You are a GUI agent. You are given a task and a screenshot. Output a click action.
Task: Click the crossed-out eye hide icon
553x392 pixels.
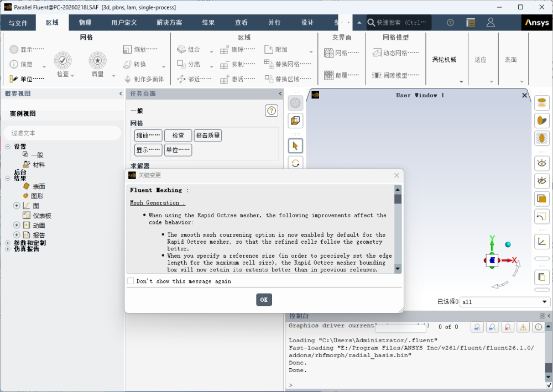click(x=541, y=181)
